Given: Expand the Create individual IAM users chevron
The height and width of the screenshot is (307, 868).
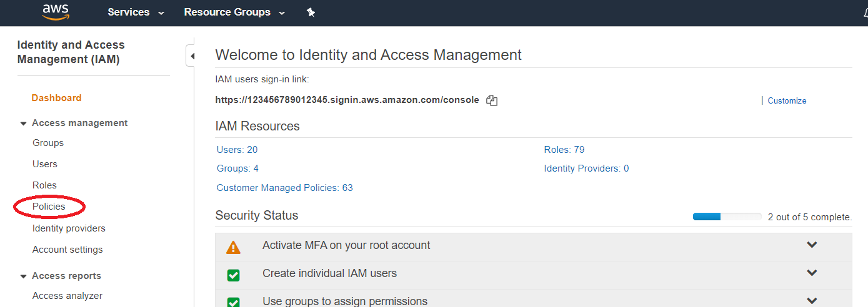Looking at the screenshot, I should (x=812, y=273).
